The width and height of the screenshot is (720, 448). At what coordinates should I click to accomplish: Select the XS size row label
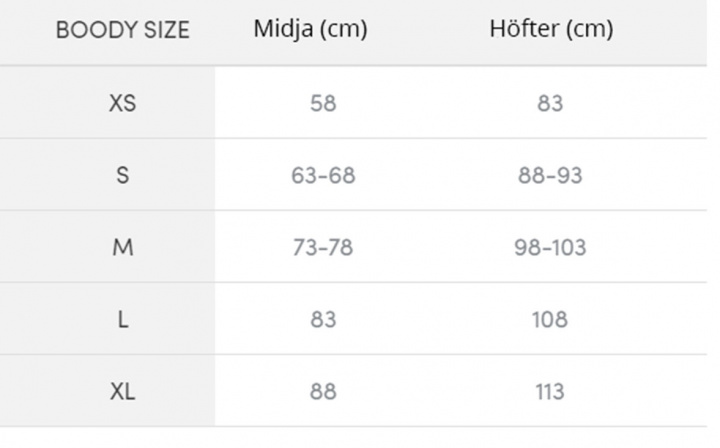[x=123, y=103]
